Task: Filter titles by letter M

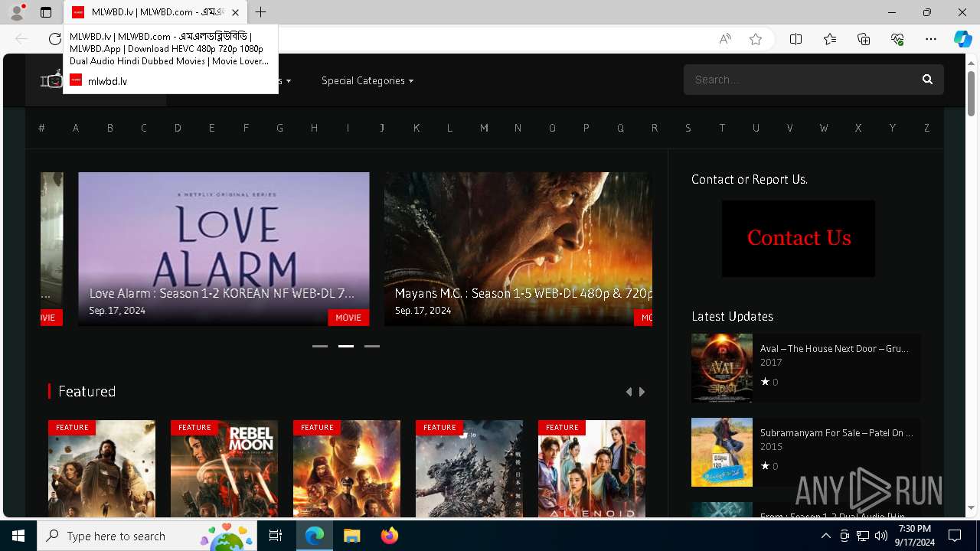Action: pos(484,128)
